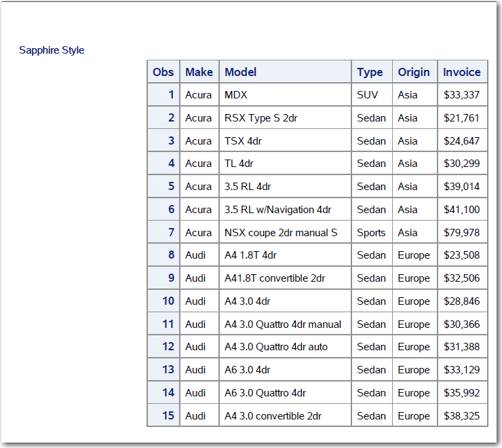Image resolution: width=502 pixels, height=448 pixels.
Task: Select the A6 3.0 Quattro 4dr cell
Action: 265,393
